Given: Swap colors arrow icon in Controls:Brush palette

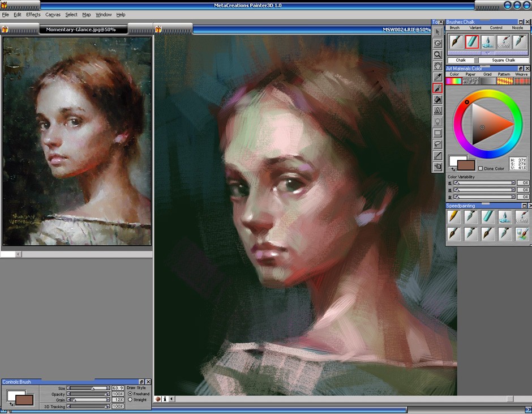Looking at the screenshot, I should click(11, 404).
